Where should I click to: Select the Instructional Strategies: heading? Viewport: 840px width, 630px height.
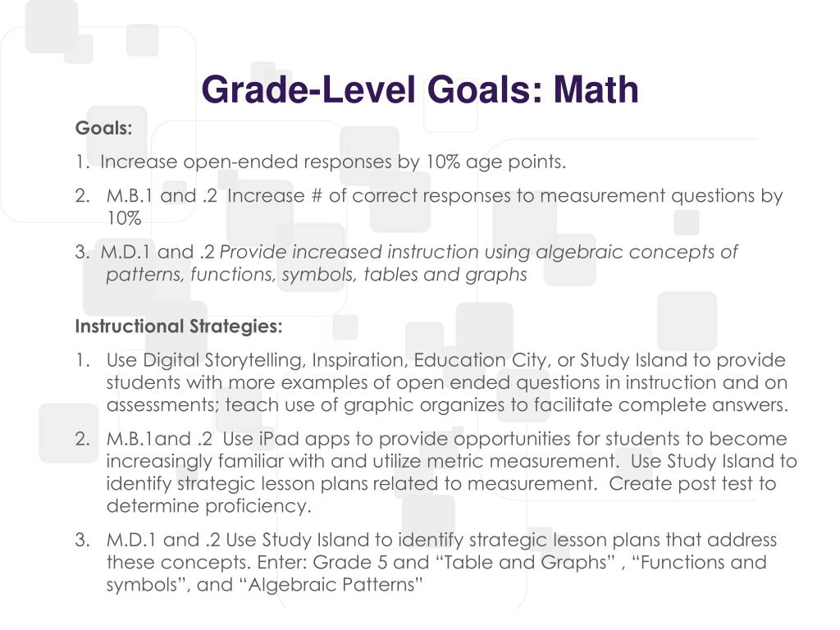click(x=178, y=326)
